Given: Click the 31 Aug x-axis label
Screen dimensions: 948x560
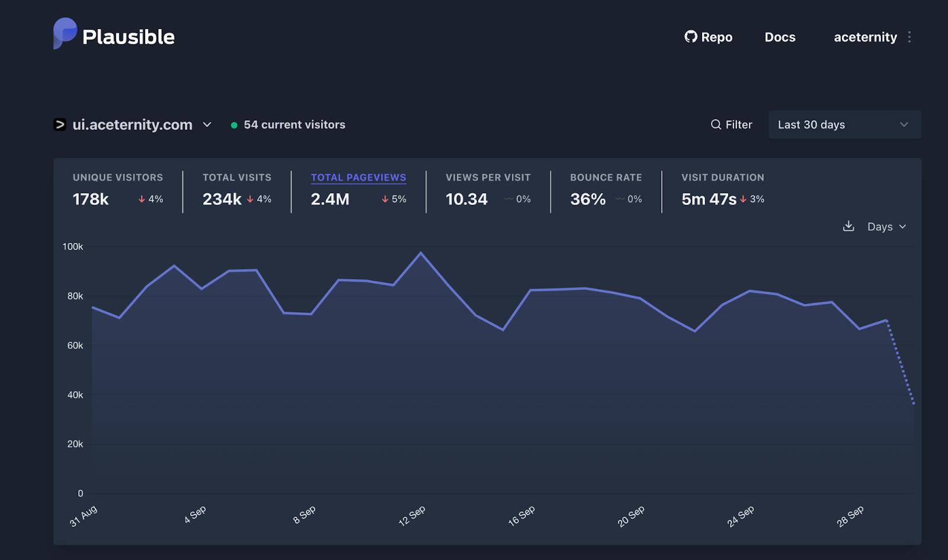Looking at the screenshot, I should point(84,516).
